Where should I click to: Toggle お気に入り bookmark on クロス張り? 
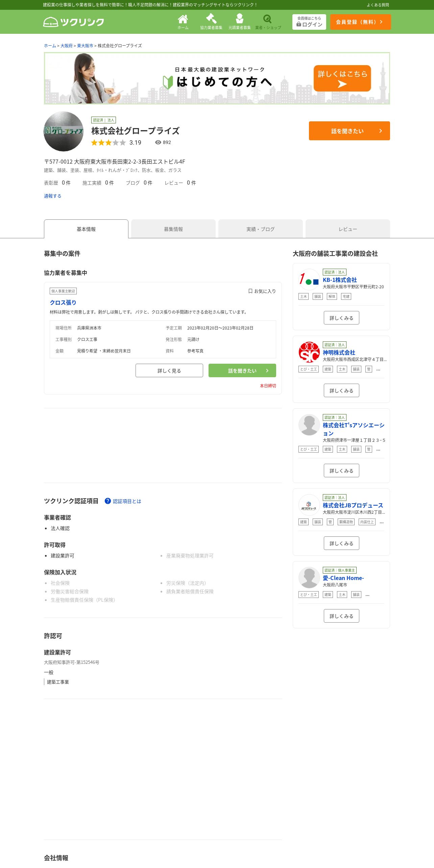click(x=262, y=291)
